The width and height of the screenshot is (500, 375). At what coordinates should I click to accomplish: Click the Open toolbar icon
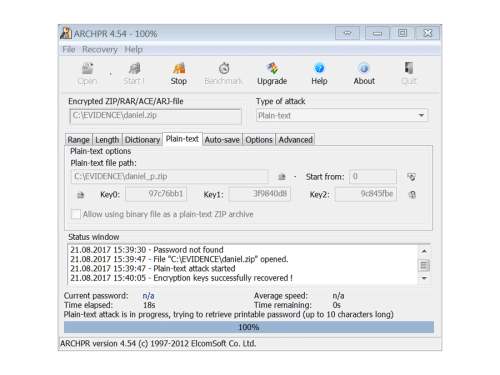tap(88, 68)
